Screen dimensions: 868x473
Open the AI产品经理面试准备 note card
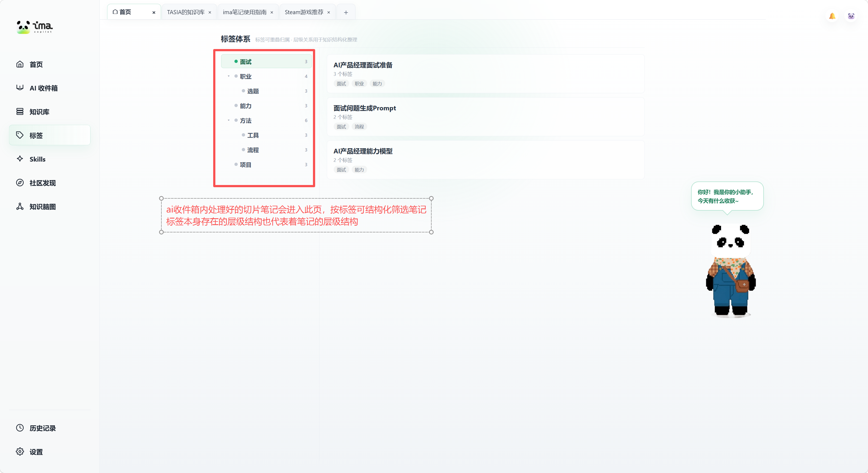485,74
